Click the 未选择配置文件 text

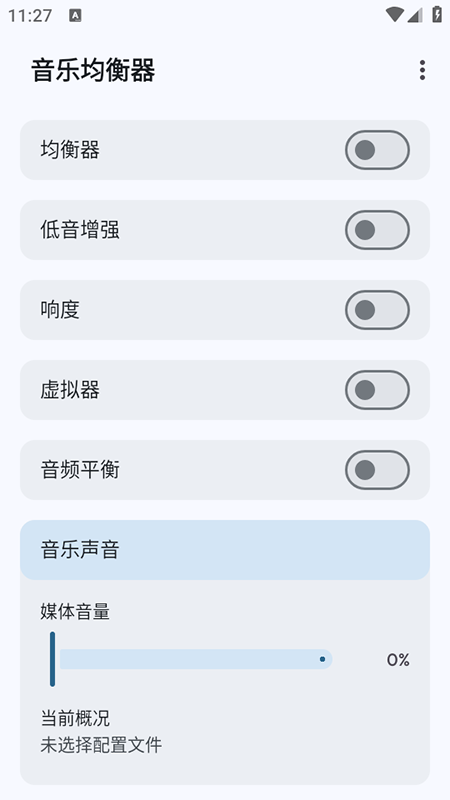click(101, 745)
